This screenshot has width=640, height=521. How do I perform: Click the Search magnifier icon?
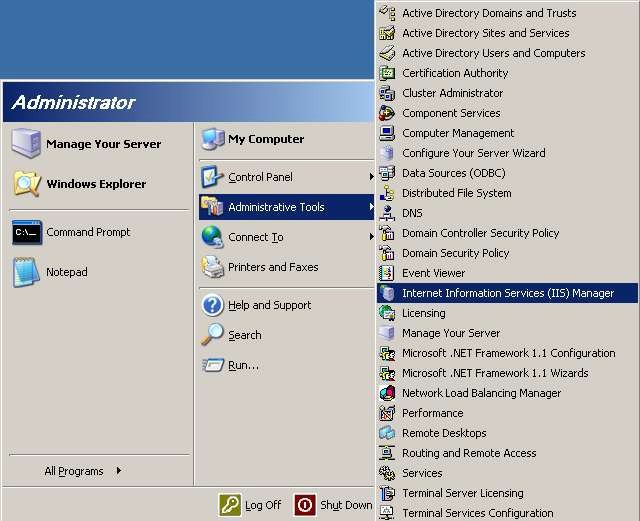point(213,335)
